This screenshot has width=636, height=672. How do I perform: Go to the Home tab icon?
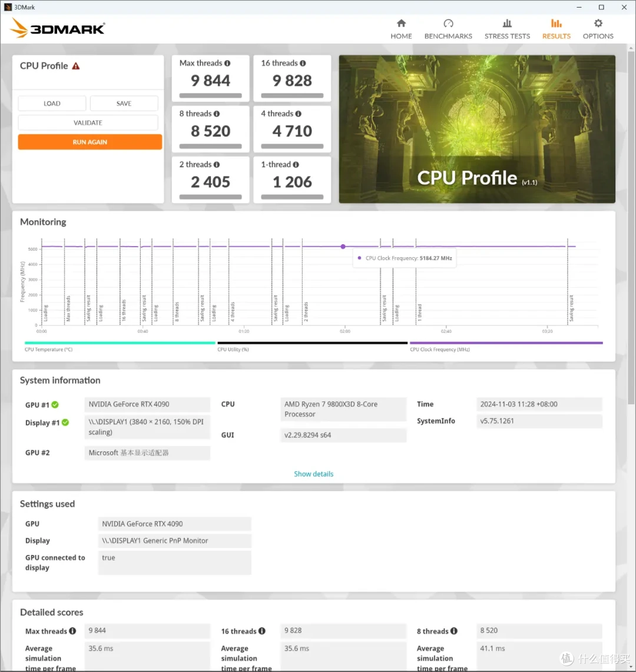pyautogui.click(x=401, y=23)
